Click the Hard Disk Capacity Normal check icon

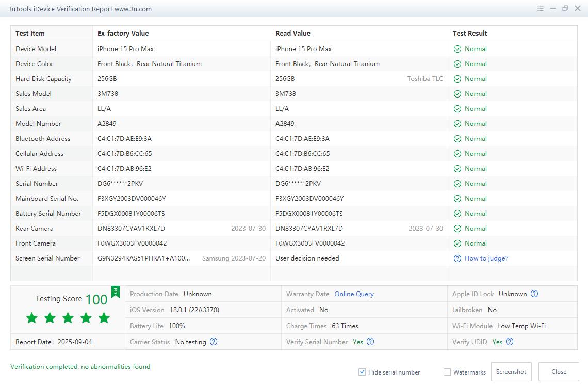(x=458, y=79)
